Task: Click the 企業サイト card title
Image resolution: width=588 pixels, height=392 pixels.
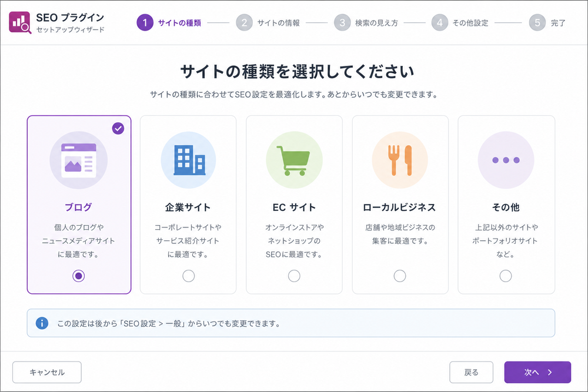Action: click(x=188, y=207)
